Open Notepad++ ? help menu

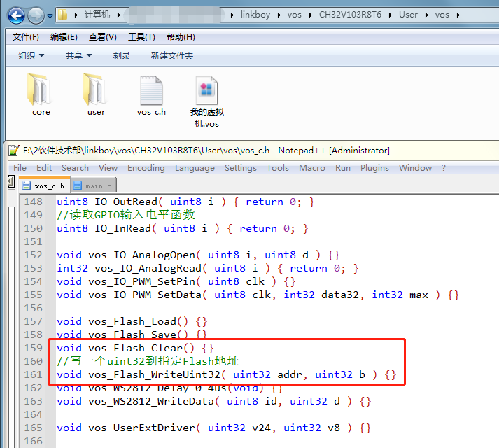[444, 168]
